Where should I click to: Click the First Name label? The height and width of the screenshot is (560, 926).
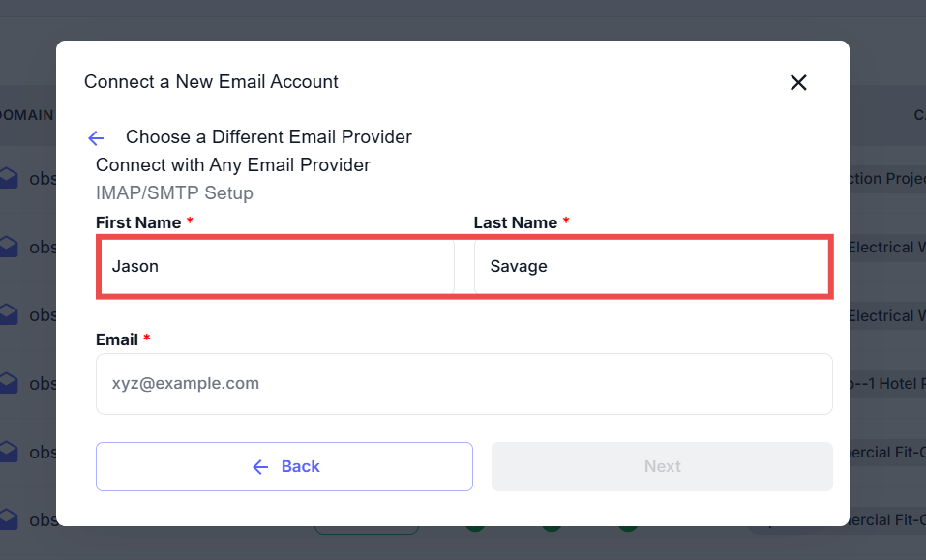138,222
